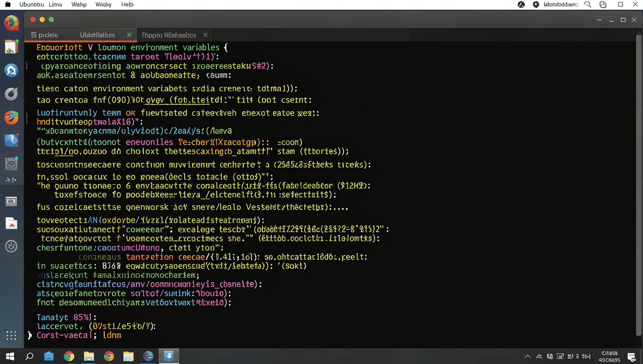Open the "Linnx" menu
The height and width of the screenshot is (364, 643).
(55, 4)
